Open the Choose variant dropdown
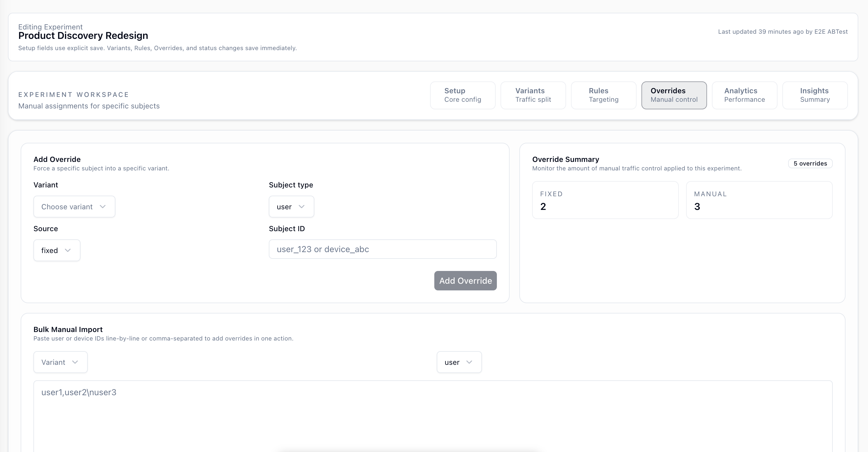 [x=74, y=206]
